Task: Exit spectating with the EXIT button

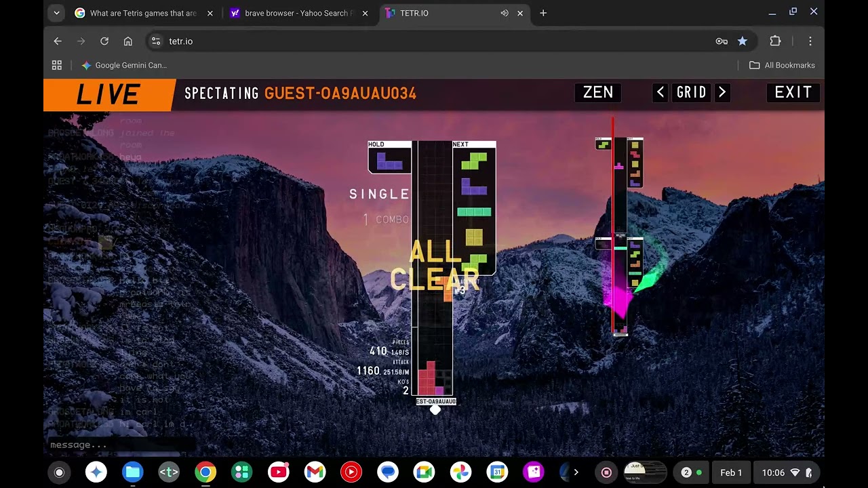Action: tap(793, 92)
